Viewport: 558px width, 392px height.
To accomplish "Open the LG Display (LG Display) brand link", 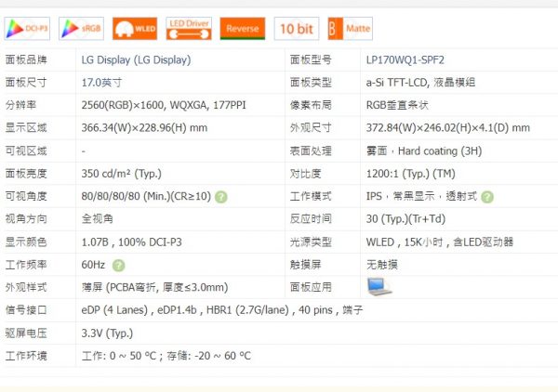I will coord(136,59).
